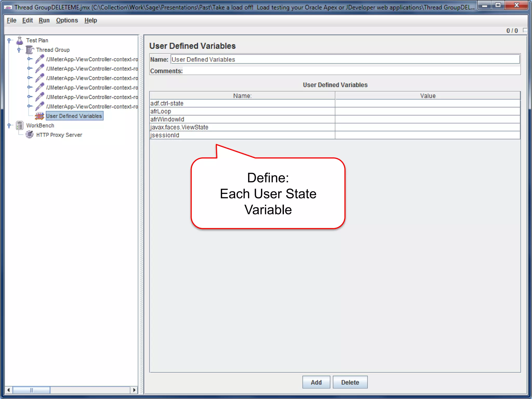Click the Thread Group spool icon
Screen dimensions: 532x399
[30, 50]
